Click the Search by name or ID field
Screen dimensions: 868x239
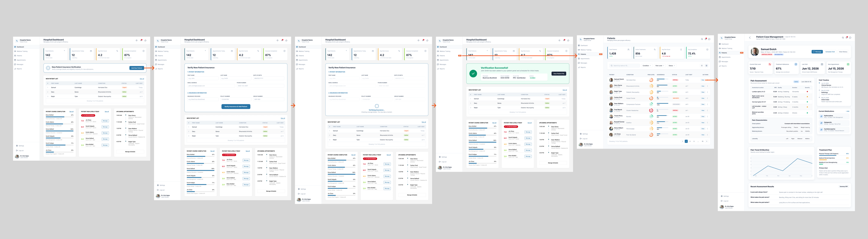pyautogui.click(x=625, y=66)
